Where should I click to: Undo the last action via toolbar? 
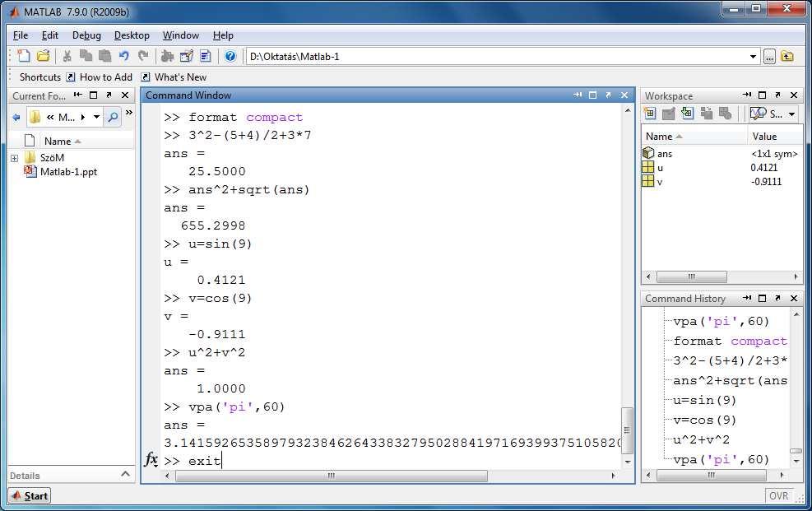click(x=123, y=56)
